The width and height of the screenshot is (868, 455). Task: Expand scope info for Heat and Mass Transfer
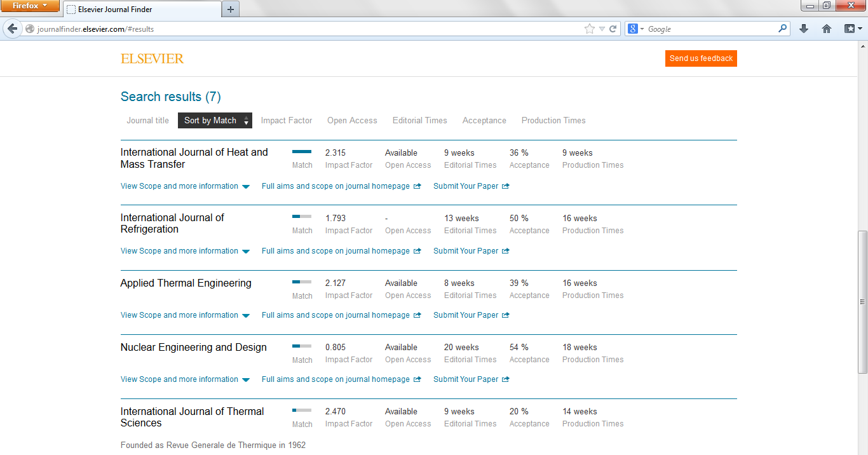point(186,186)
